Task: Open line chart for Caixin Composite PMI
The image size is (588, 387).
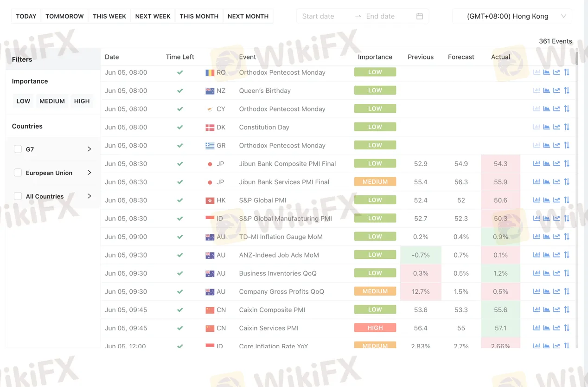Action: (556, 310)
